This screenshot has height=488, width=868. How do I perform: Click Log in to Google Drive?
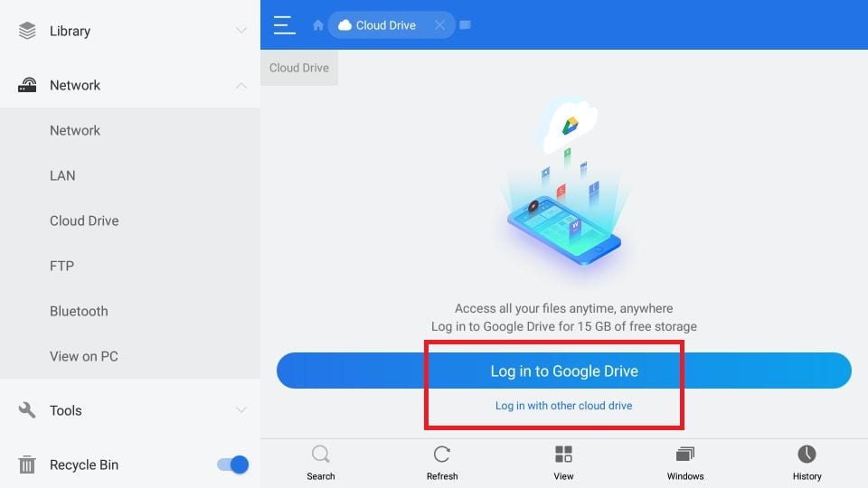pyautogui.click(x=564, y=371)
